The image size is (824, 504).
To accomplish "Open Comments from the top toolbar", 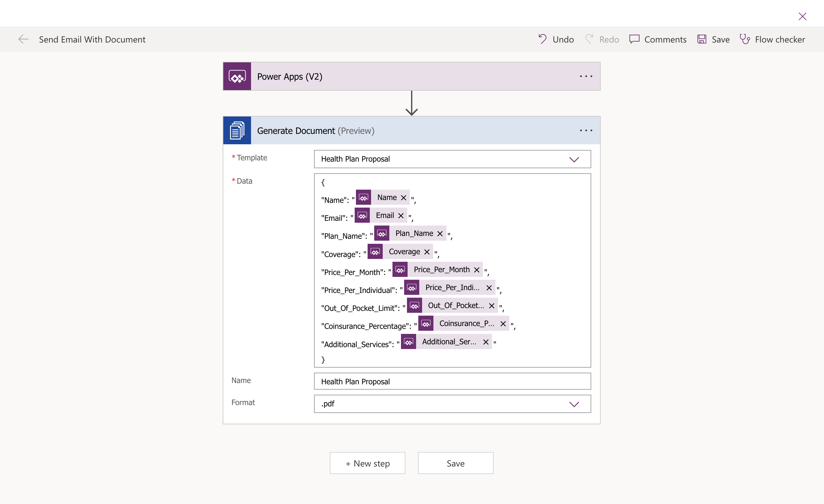I will tap(634, 39).
